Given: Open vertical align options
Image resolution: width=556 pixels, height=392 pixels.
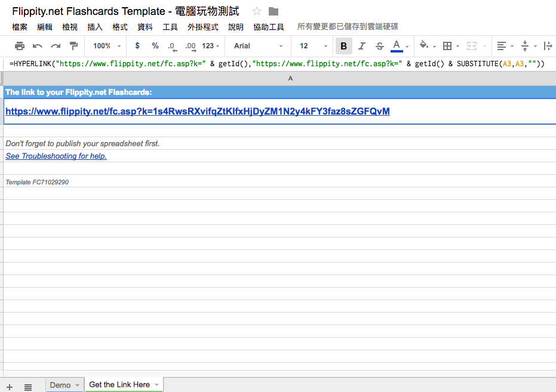Looking at the screenshot, I should coord(525,46).
